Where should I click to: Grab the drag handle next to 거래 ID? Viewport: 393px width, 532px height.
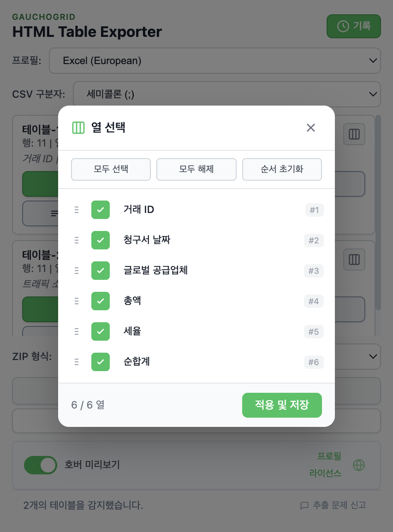point(76,210)
